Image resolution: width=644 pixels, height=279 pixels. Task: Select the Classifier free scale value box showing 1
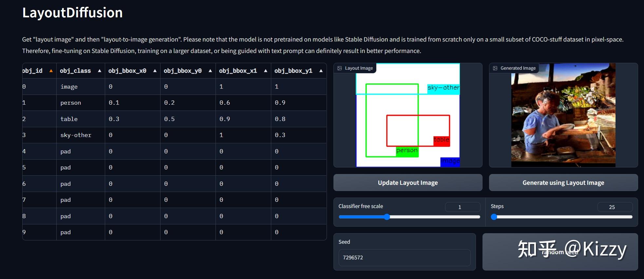click(x=463, y=207)
